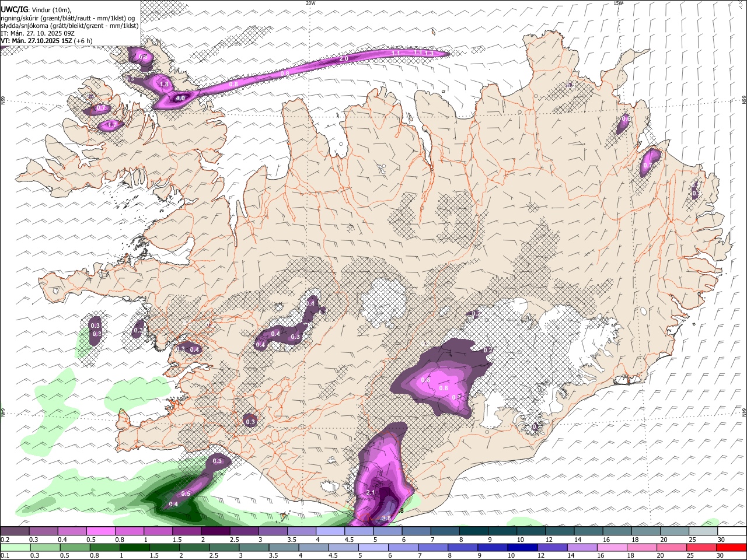Select the lower legend blue swatch labeled 8

[x=465, y=547]
